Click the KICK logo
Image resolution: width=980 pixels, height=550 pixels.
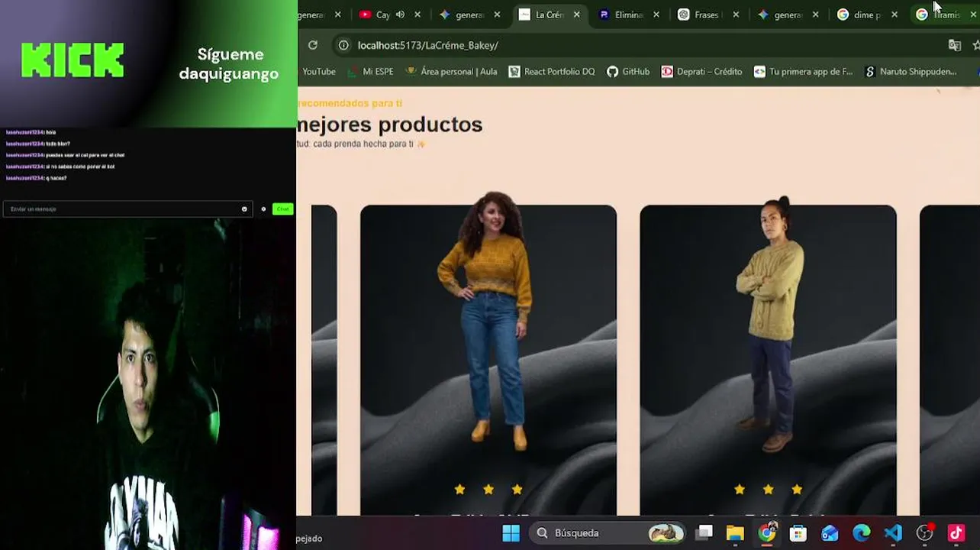73,60
